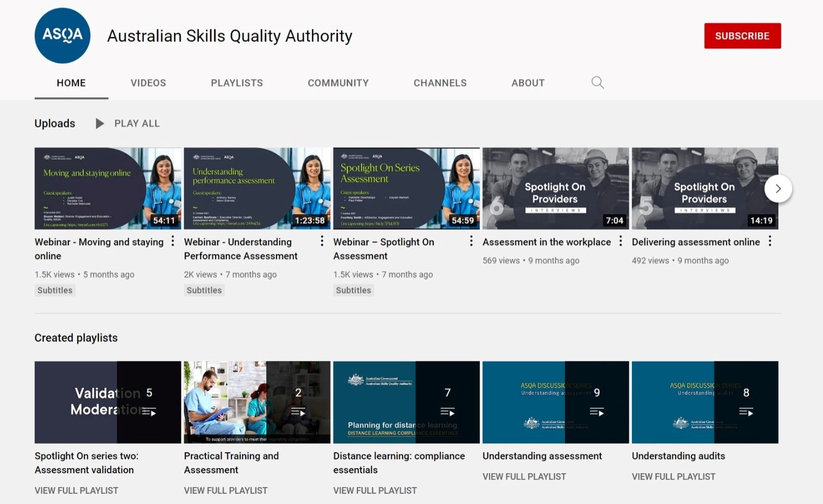Open the channel search magnifier icon

[598, 82]
